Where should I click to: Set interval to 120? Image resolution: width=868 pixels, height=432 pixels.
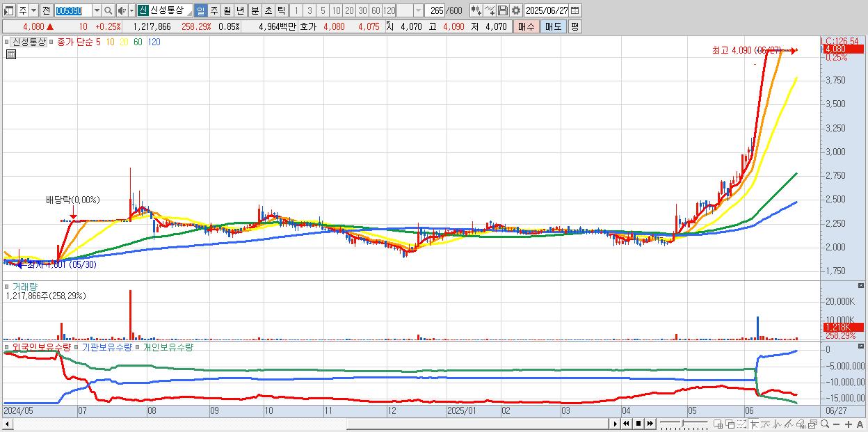point(389,10)
